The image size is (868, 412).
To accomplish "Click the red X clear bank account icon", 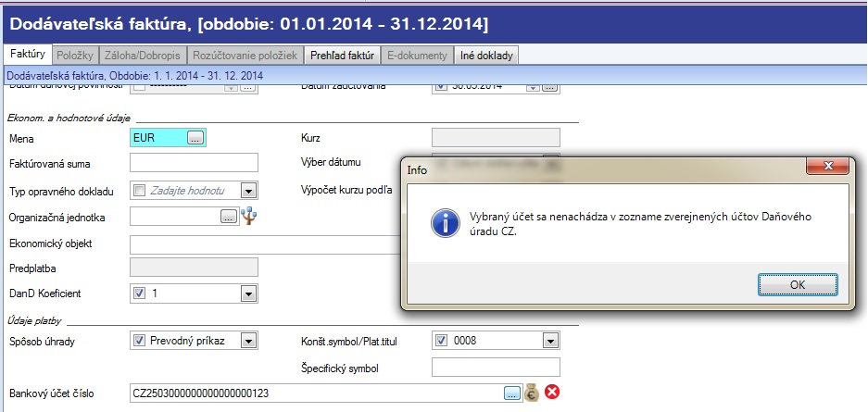I will tap(552, 392).
